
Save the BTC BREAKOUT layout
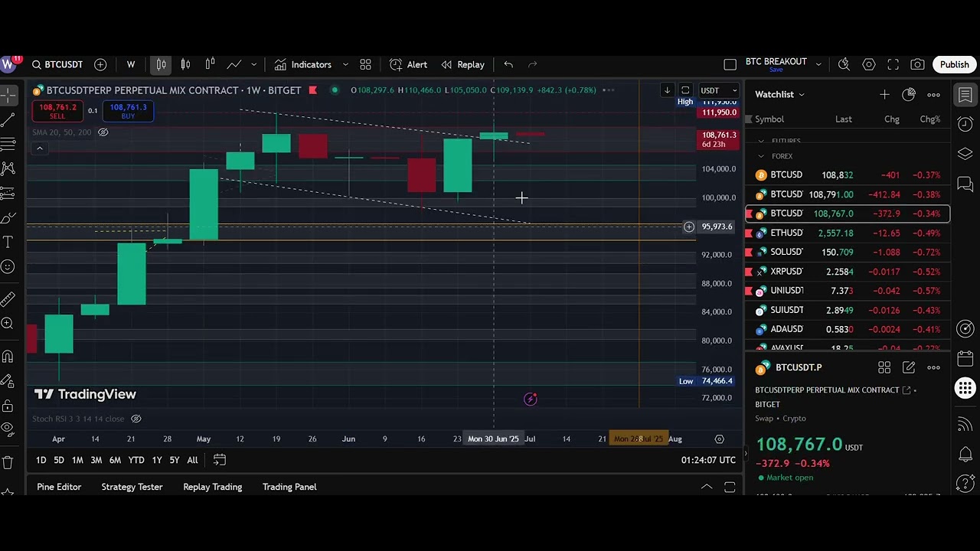click(x=776, y=70)
